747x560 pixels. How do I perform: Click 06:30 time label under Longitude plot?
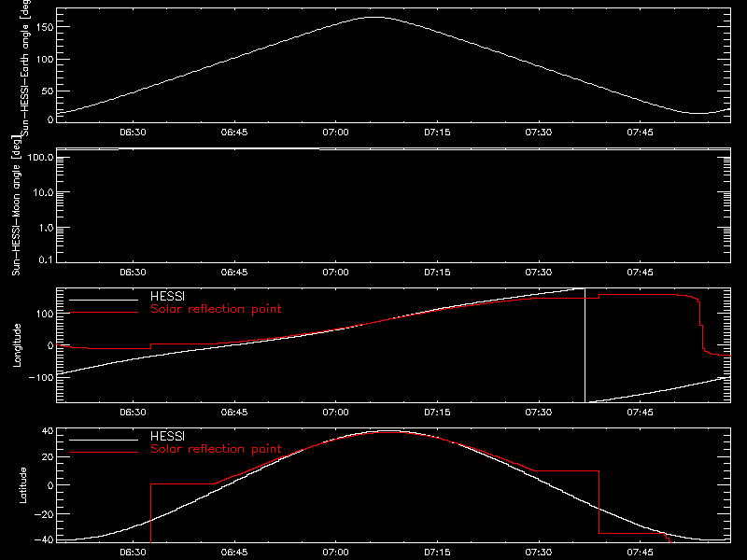tap(133, 413)
